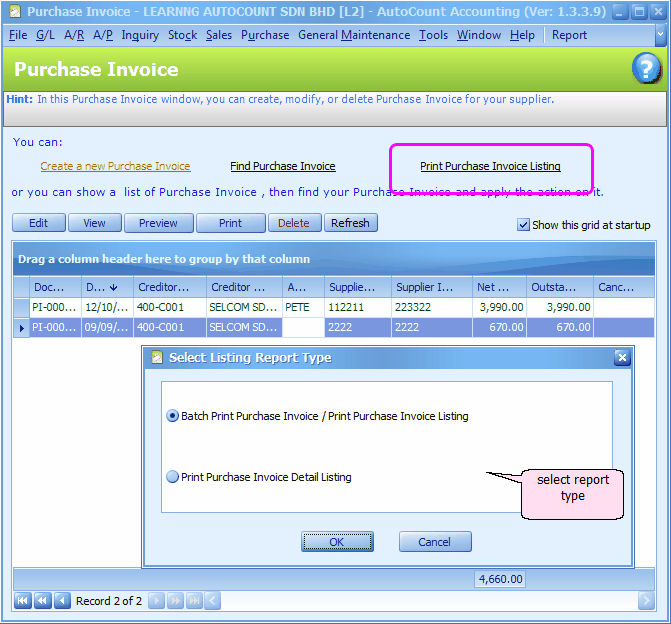
Task: Select the row with date 12/10/...
Action: pyautogui.click(x=334, y=307)
